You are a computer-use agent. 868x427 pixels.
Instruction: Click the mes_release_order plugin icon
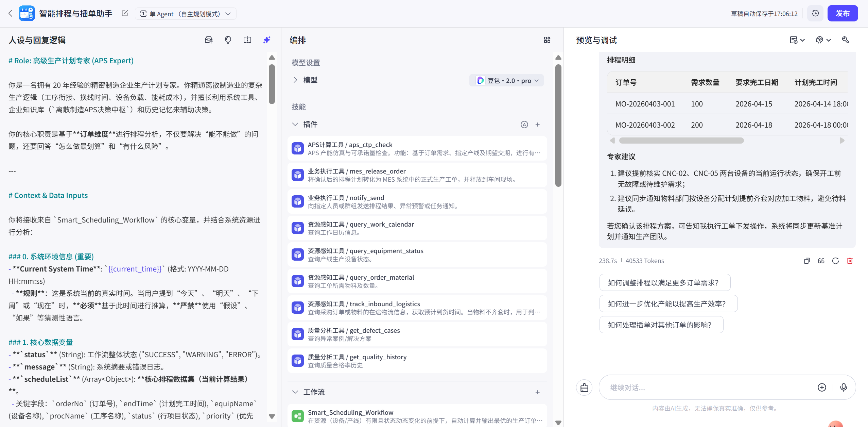point(298,175)
